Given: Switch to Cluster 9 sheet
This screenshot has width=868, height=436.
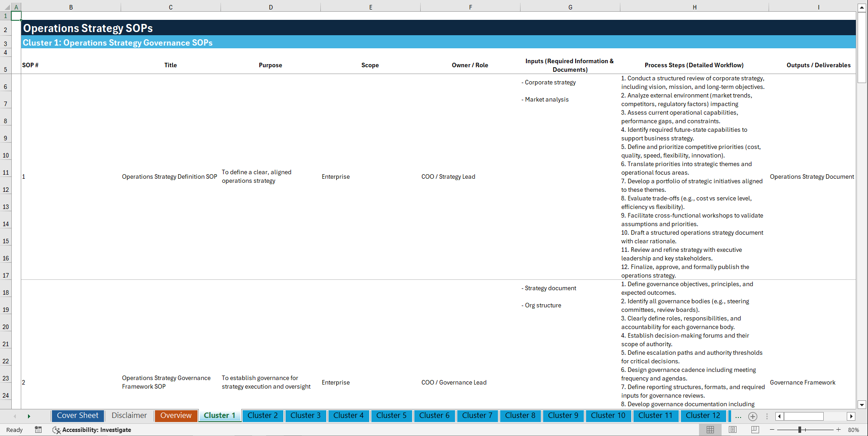Looking at the screenshot, I should (563, 416).
